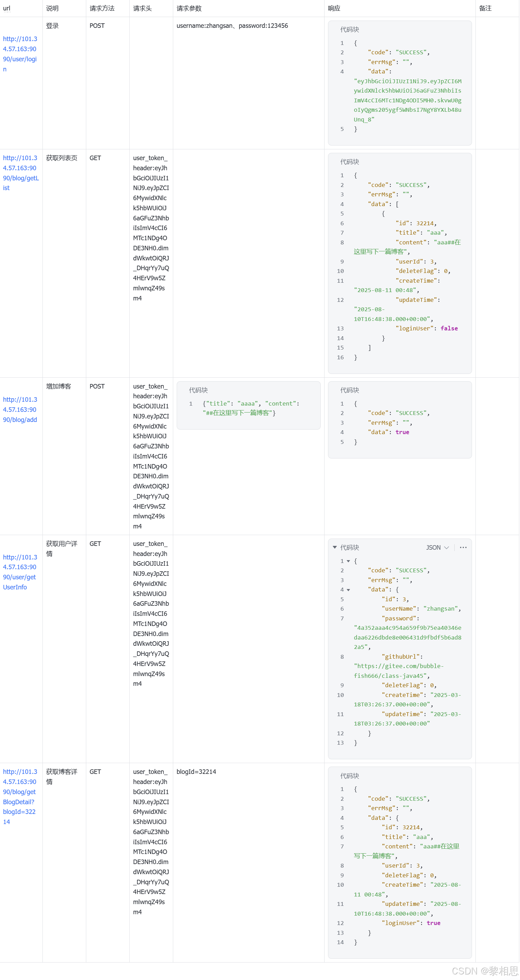Click the '说明' column header
520x980 pixels.
pyautogui.click(x=52, y=8)
